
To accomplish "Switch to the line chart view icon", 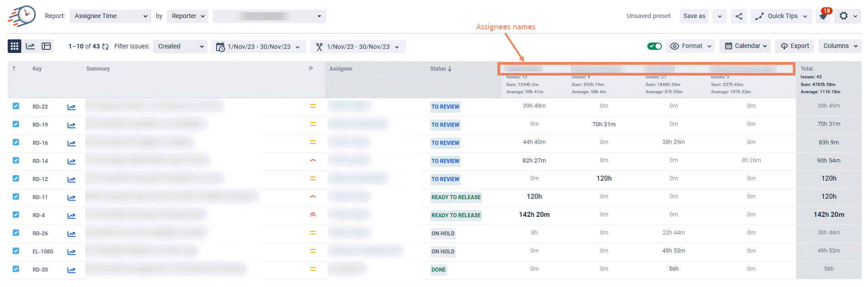I will coord(30,46).
